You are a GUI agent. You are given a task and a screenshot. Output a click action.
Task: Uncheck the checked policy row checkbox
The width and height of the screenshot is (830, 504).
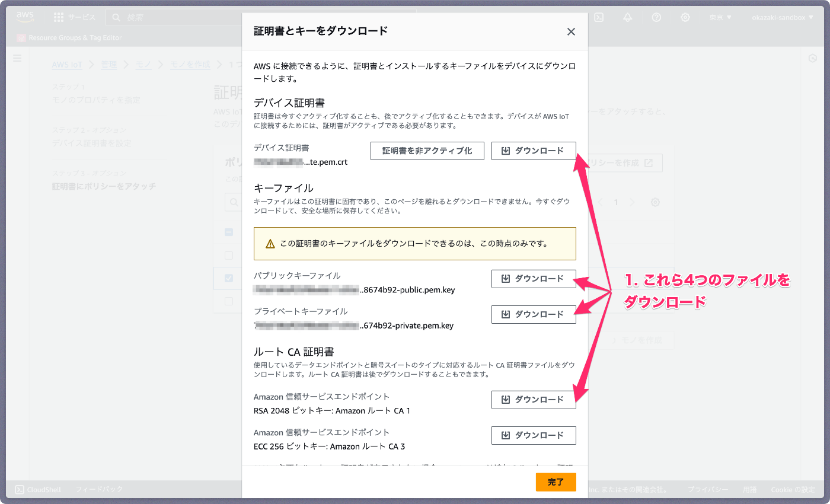(229, 278)
